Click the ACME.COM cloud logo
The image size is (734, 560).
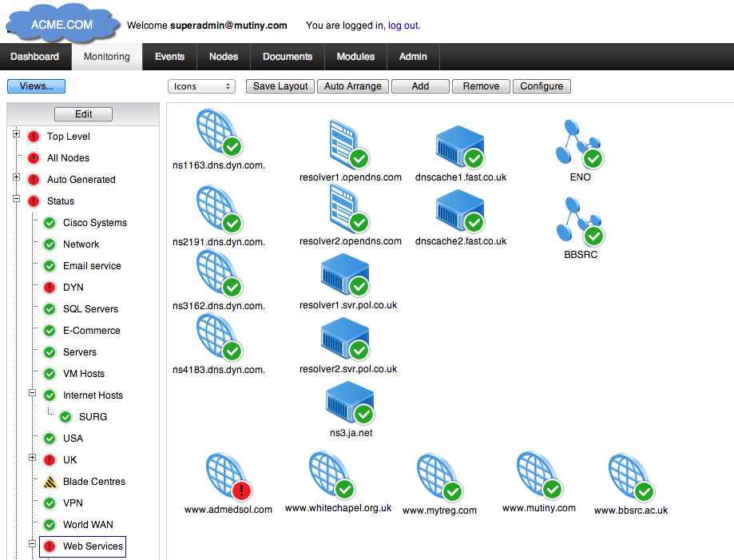click(x=61, y=24)
